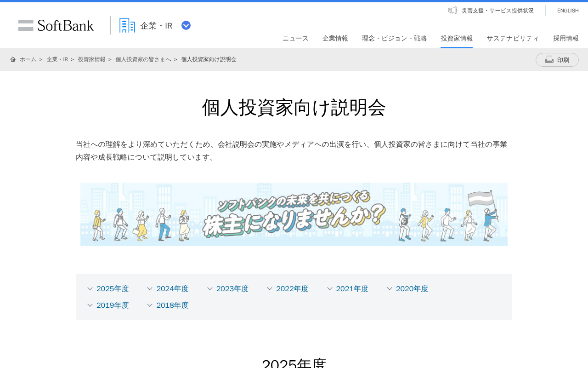588x368 pixels.
Task: Go to 企業・IR breadcrumb link
Action: pos(57,59)
